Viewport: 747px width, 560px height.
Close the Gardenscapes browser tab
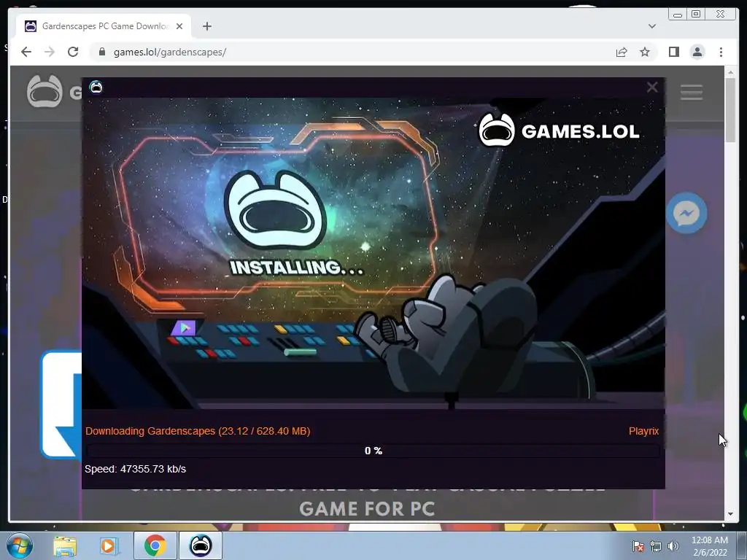pos(179,26)
